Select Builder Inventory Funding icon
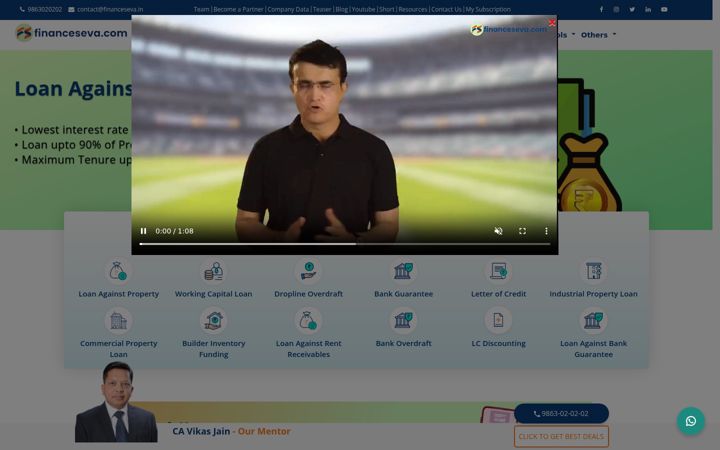The image size is (720, 450). point(214,321)
